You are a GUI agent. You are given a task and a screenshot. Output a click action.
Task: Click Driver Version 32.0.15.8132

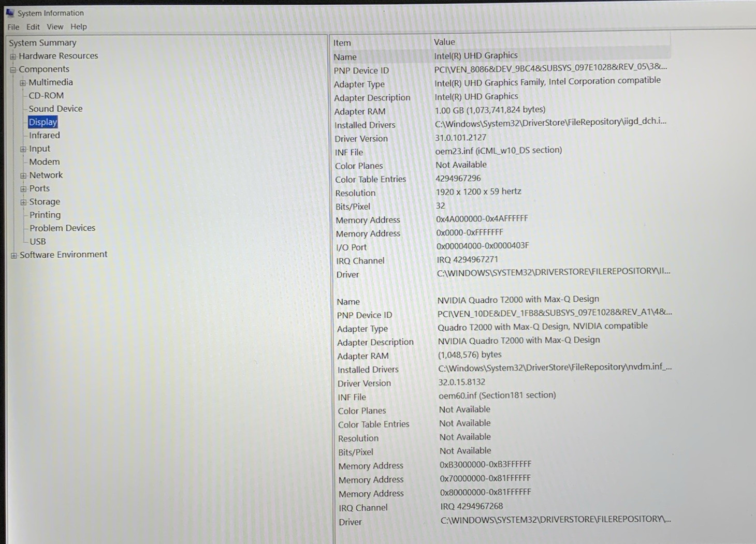(462, 383)
